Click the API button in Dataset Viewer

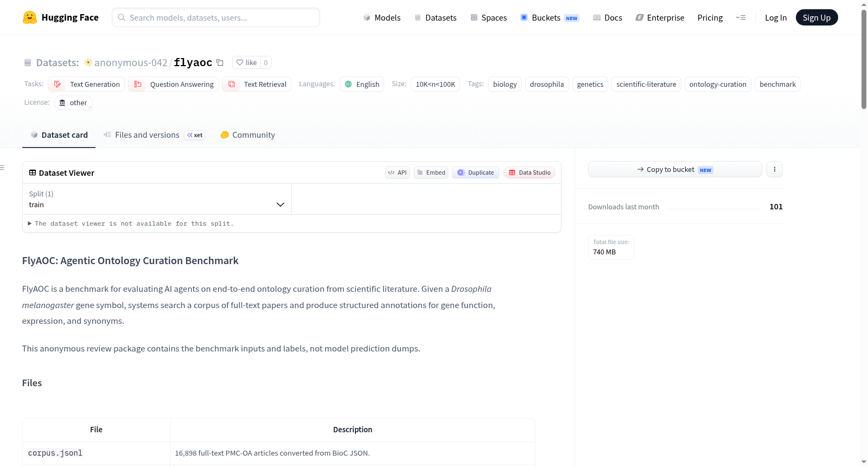(x=397, y=172)
